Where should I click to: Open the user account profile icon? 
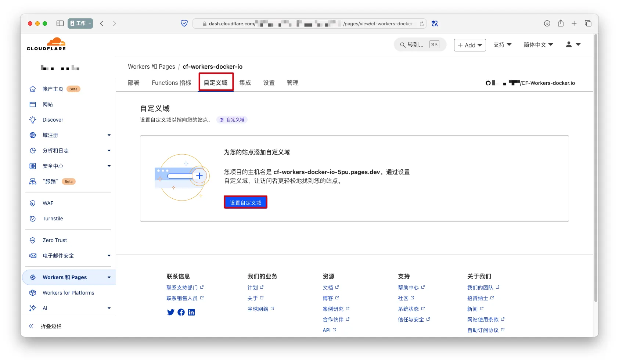coord(569,44)
